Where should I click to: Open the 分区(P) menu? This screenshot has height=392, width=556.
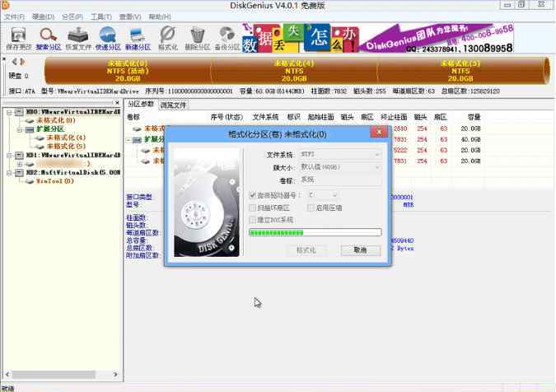tap(72, 16)
